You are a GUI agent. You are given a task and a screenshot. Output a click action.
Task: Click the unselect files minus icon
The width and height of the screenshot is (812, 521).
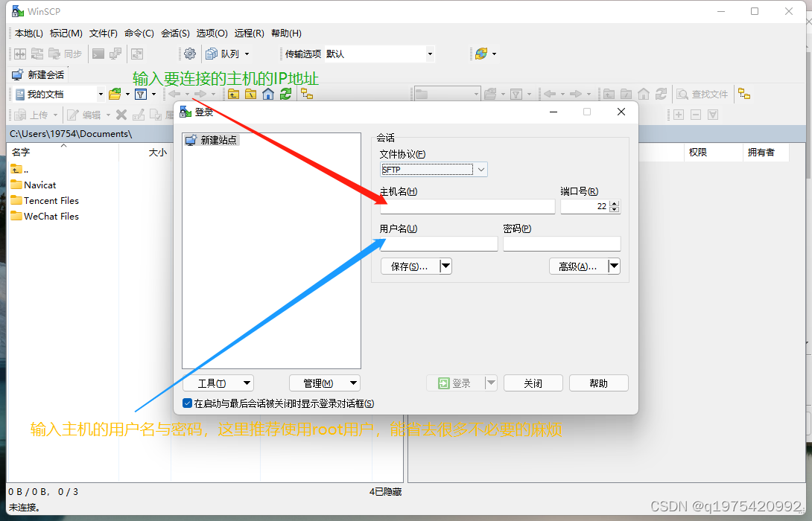(696, 115)
